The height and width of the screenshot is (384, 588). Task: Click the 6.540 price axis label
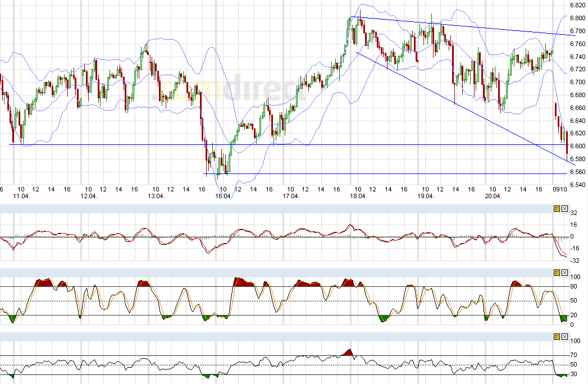577,185
